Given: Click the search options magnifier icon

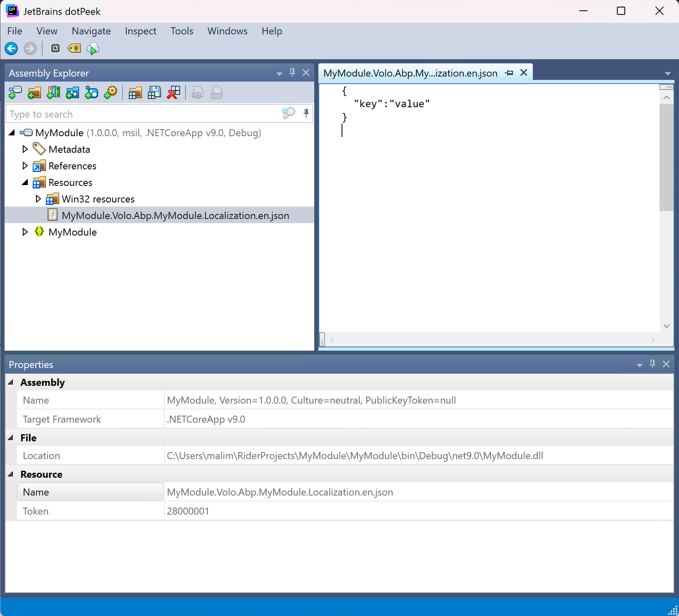Looking at the screenshot, I should click(289, 113).
